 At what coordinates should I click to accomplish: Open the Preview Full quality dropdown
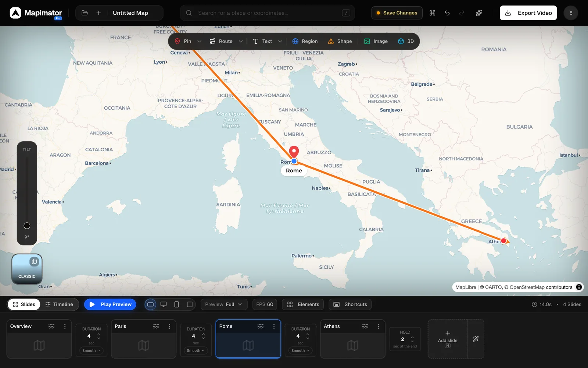(224, 304)
